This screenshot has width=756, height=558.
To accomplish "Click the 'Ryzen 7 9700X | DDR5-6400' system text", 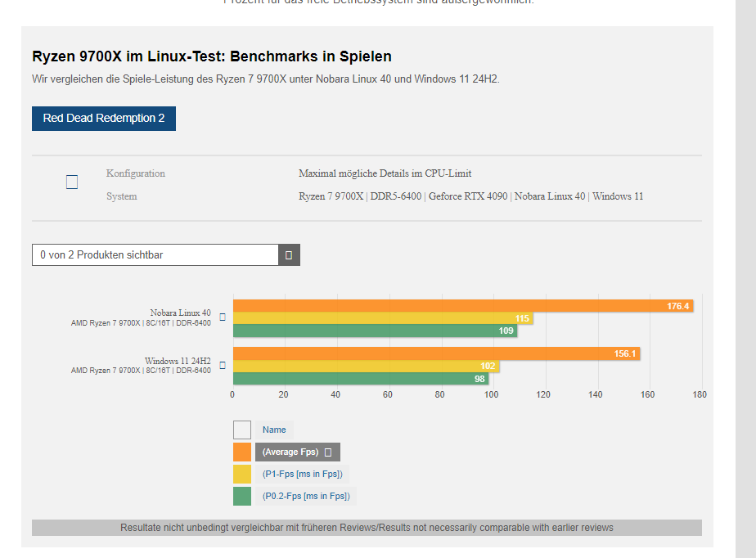I will tap(470, 196).
